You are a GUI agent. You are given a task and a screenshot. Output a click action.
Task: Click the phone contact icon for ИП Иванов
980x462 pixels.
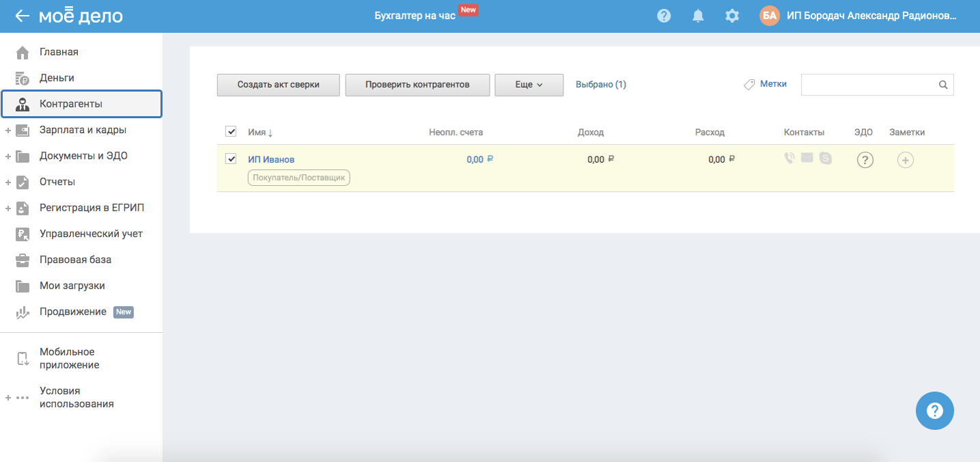pos(789,159)
